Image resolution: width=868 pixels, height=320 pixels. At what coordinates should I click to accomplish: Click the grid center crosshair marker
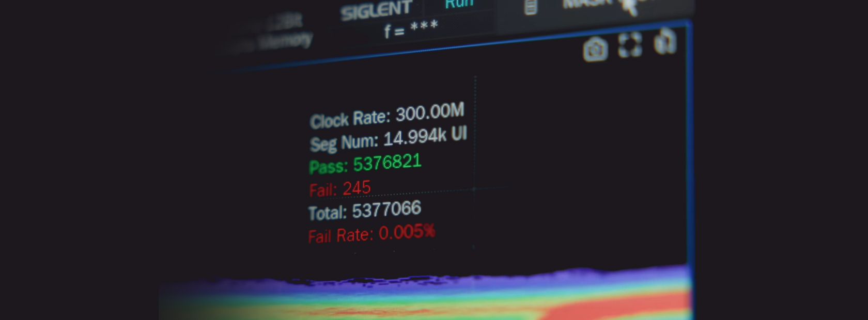pyautogui.click(x=474, y=189)
